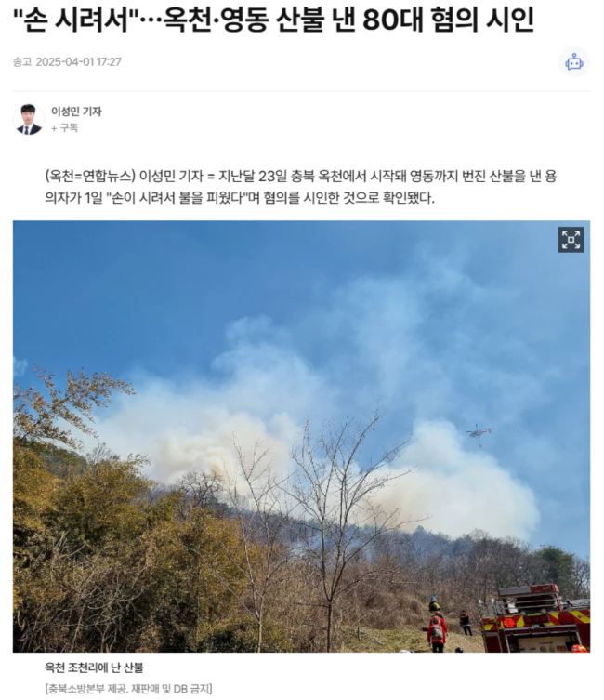Click the helicopter in the photo
The image size is (604, 700).
tap(479, 433)
